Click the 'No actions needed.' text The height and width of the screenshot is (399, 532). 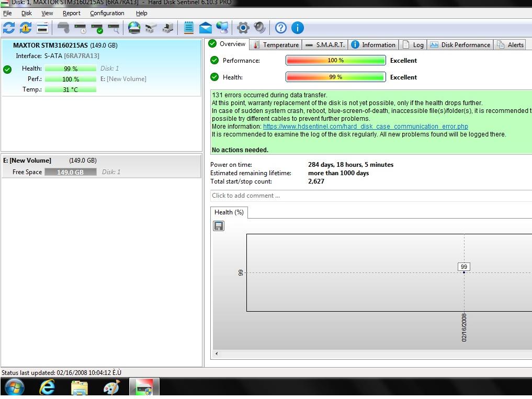[240, 150]
